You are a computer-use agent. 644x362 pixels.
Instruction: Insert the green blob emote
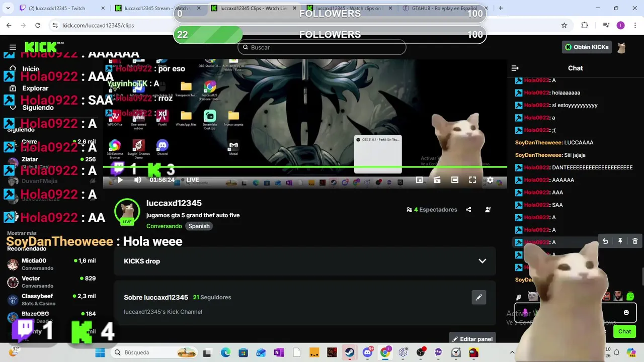[x=630, y=297]
